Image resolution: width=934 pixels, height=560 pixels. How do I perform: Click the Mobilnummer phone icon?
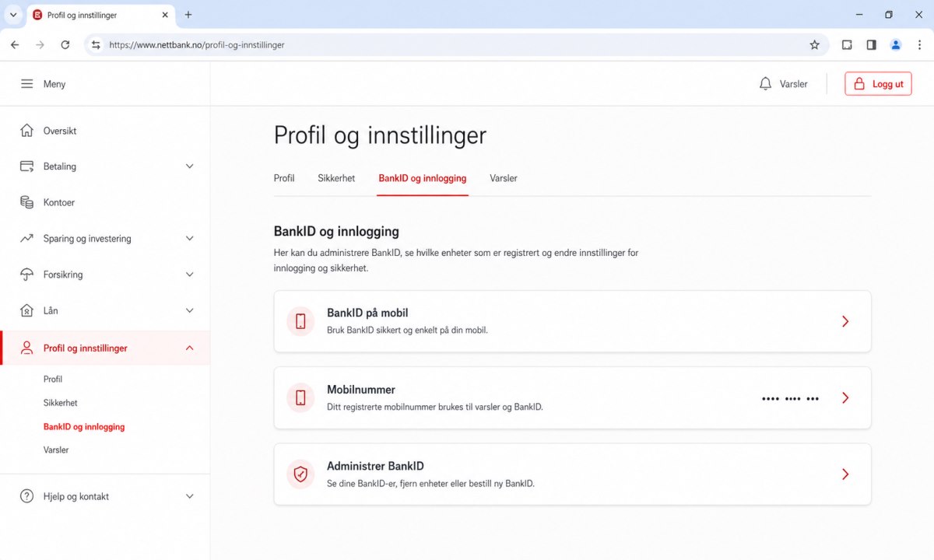300,397
